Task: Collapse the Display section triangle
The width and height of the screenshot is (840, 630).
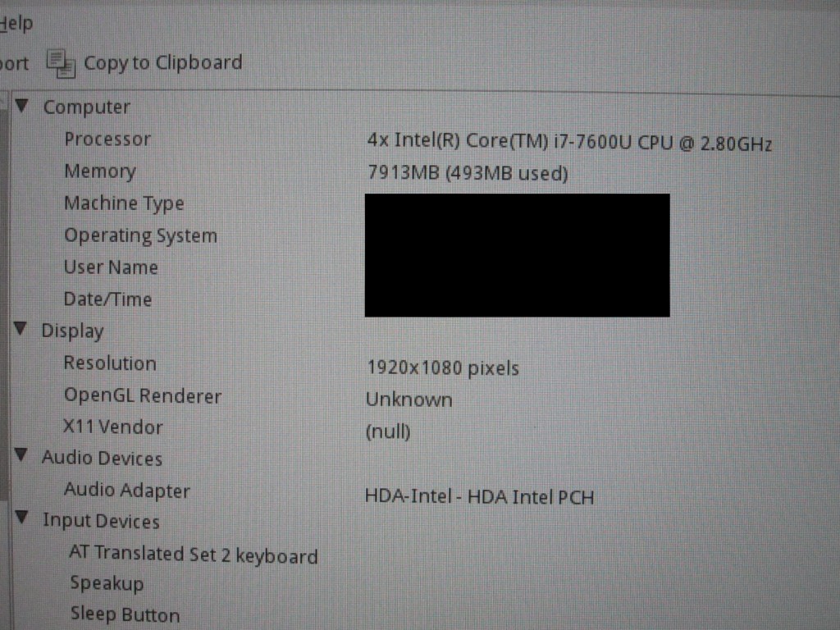Action: 21,328
